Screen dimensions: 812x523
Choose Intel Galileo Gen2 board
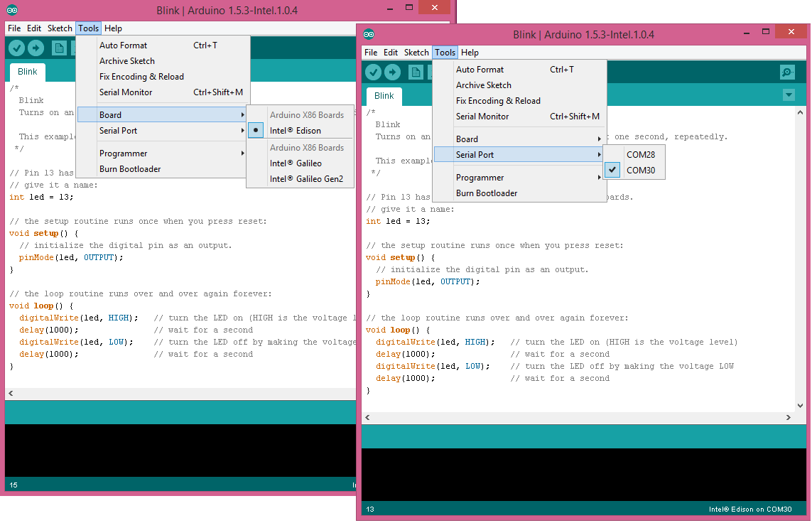300,178
